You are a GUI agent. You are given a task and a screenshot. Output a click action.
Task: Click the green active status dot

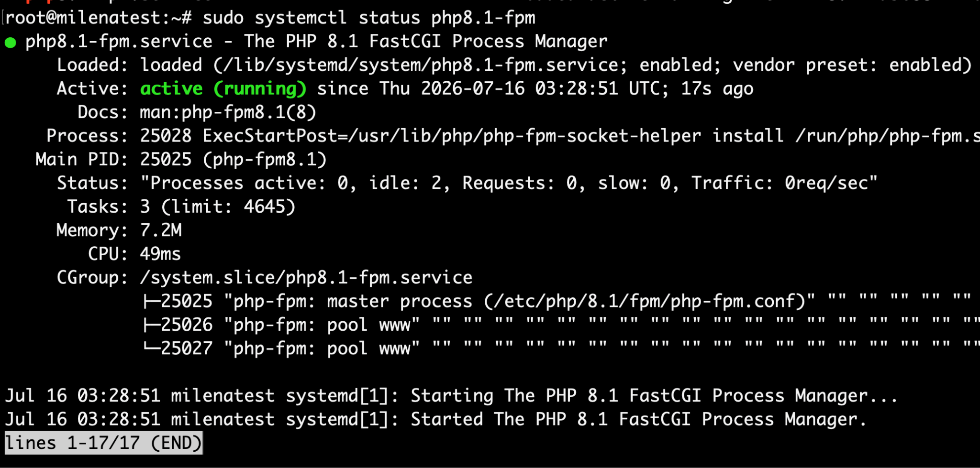pyautogui.click(x=11, y=43)
